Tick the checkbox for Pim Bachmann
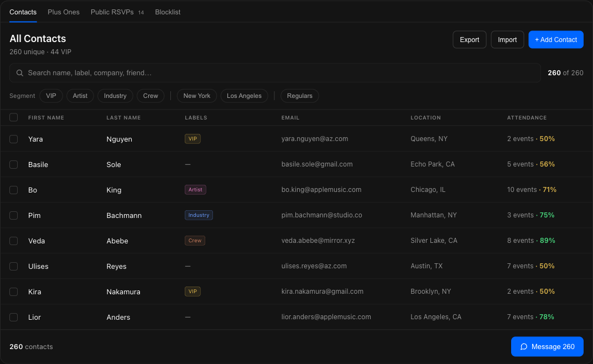This screenshot has height=364, width=593. pos(14,215)
